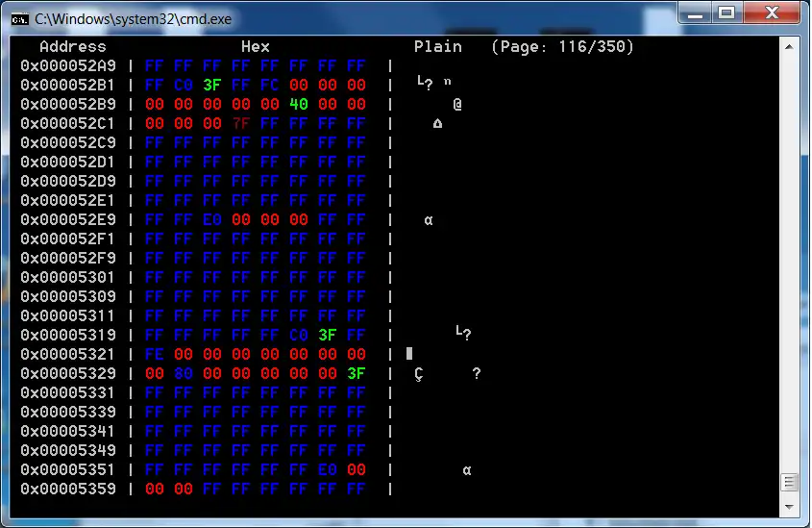Click green 40 byte in row 0x000052B9
The height and width of the screenshot is (528, 812).
[x=299, y=104]
